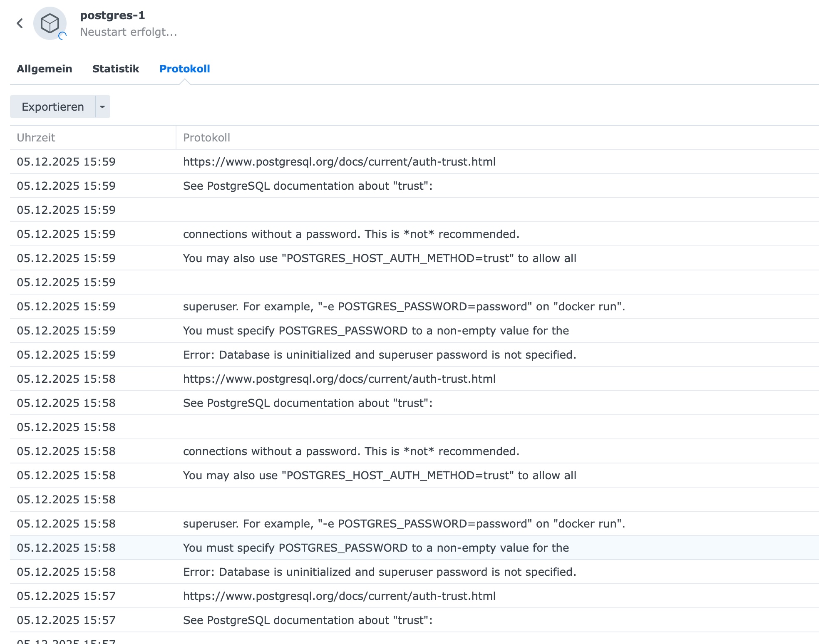
Task: Click the postgres-1 container title
Action: [x=112, y=15]
